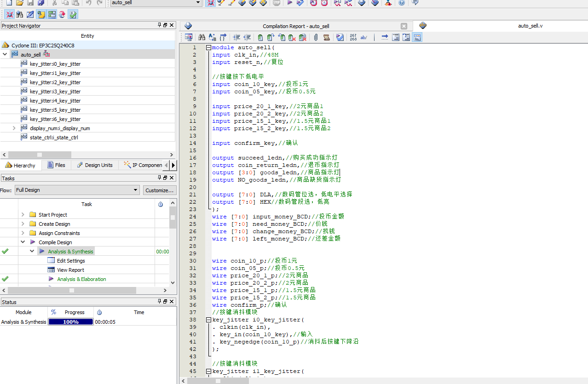Close the Compilation Report tab
Viewport: 588px width, 384px height.
tap(404, 26)
